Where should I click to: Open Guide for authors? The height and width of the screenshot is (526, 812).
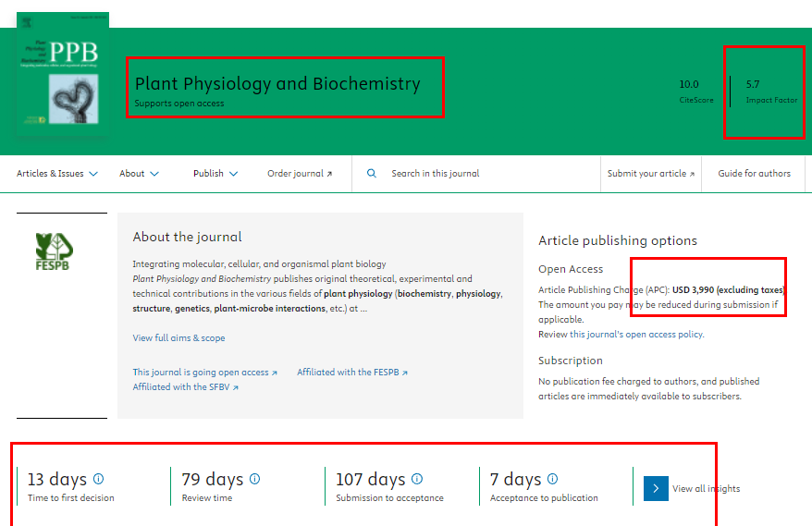point(754,174)
